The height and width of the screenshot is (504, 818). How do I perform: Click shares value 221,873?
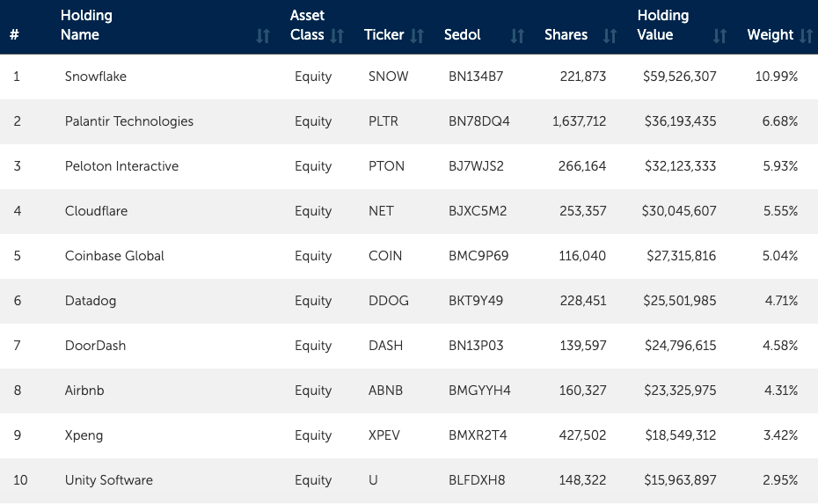[583, 77]
